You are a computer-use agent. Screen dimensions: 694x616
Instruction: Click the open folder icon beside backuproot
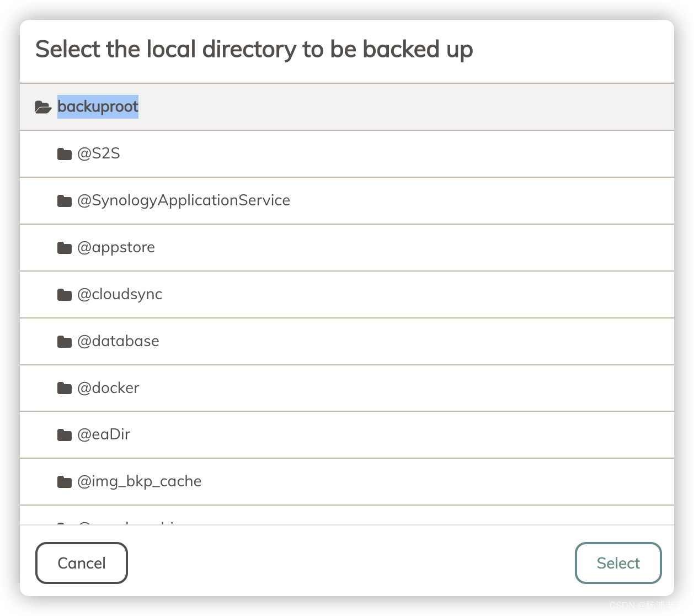coord(43,107)
